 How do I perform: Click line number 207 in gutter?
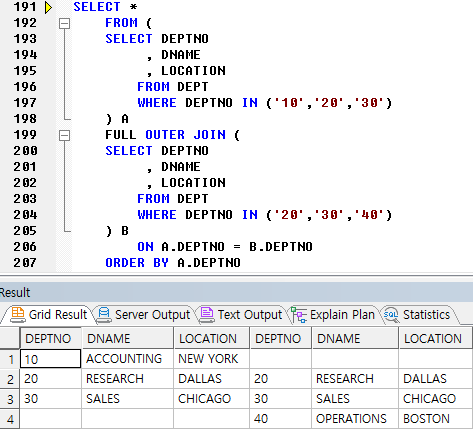point(25,263)
